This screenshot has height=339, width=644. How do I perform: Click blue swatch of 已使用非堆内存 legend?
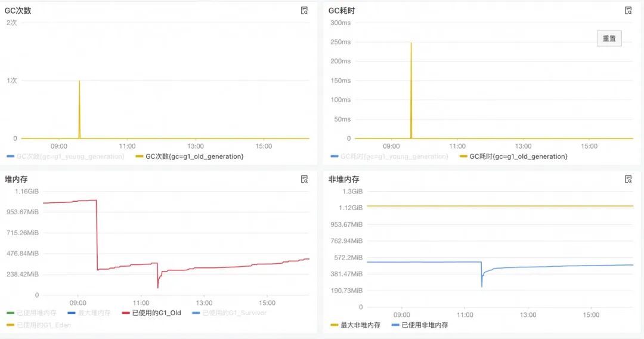(395, 325)
